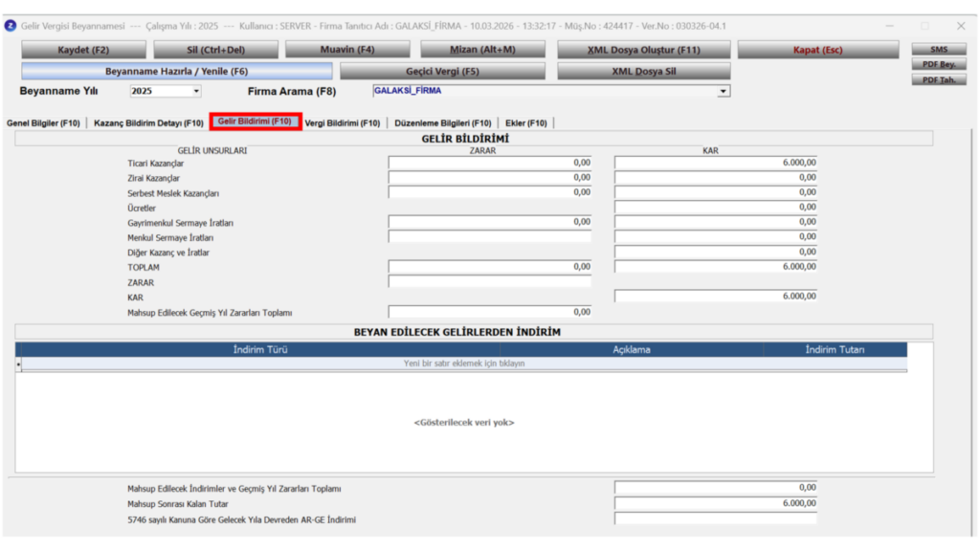Click Zirai Kazançlar KAR field
The image size is (980, 551).
(x=716, y=177)
